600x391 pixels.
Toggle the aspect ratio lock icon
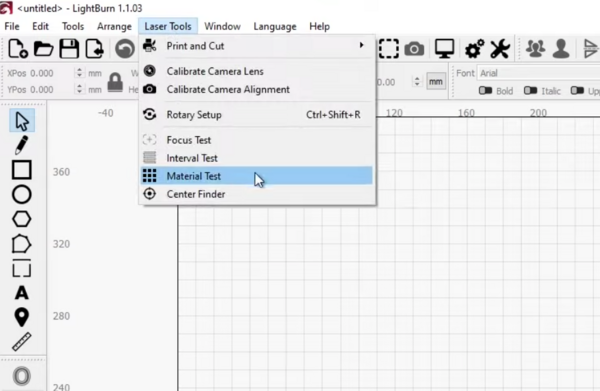[x=115, y=82]
